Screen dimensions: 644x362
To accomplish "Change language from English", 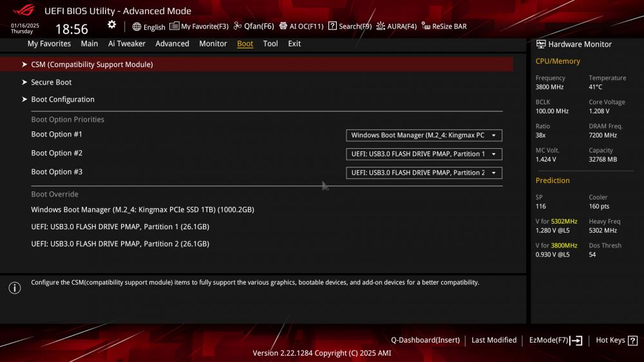I will click(x=154, y=27).
